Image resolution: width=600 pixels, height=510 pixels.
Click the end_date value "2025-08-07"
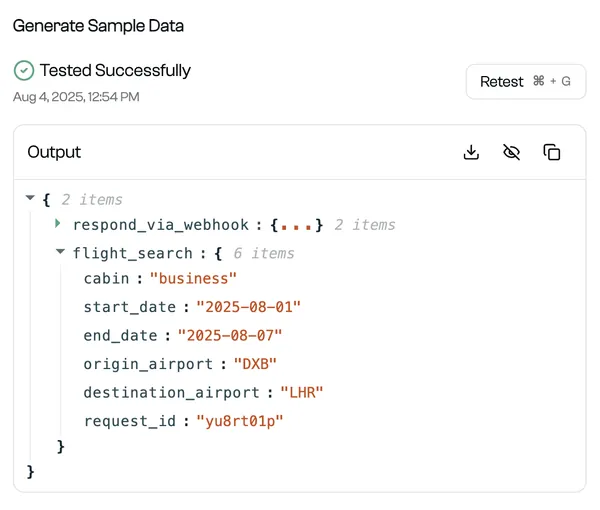click(230, 336)
